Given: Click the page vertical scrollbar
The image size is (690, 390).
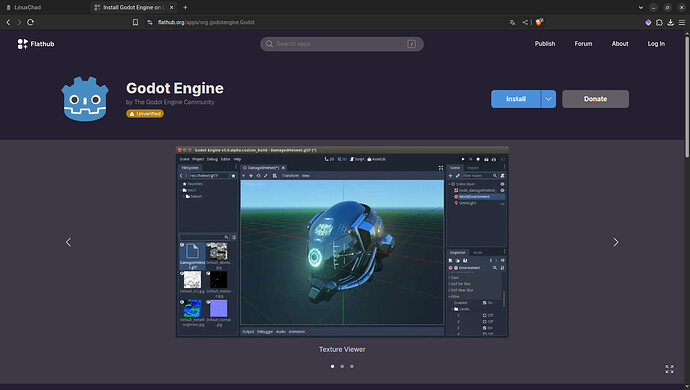Looking at the screenshot, I should click(x=687, y=96).
